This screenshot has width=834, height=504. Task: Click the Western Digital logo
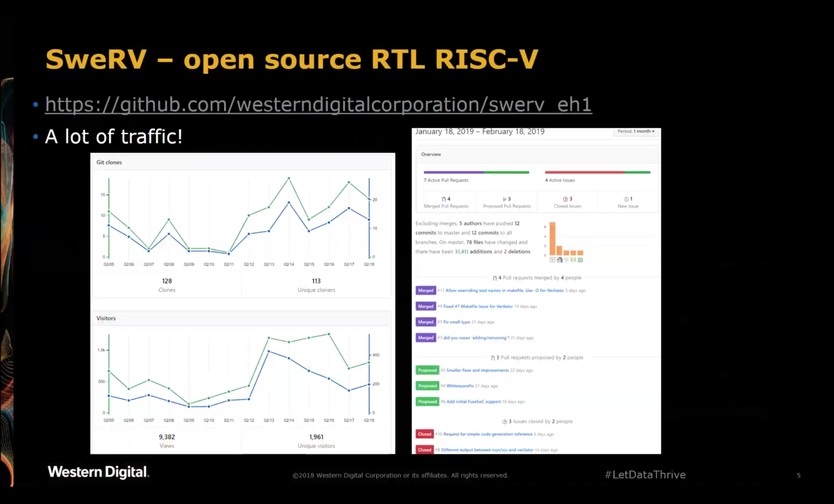tap(98, 472)
